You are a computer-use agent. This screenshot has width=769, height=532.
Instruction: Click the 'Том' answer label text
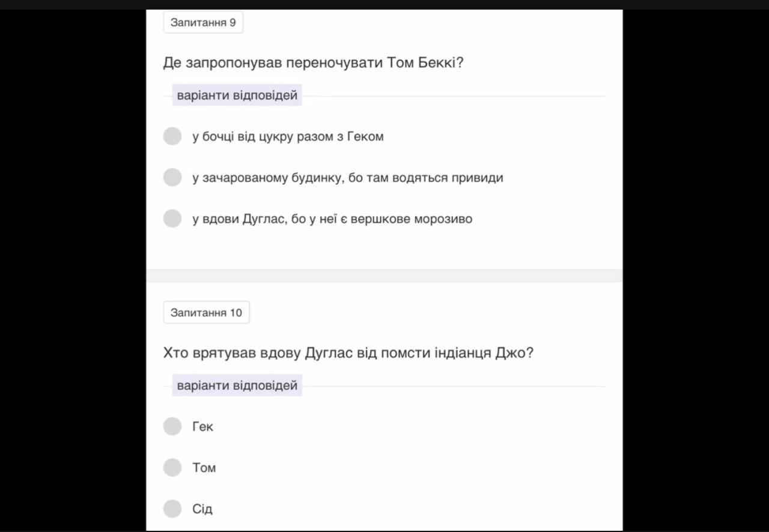pyautogui.click(x=204, y=468)
